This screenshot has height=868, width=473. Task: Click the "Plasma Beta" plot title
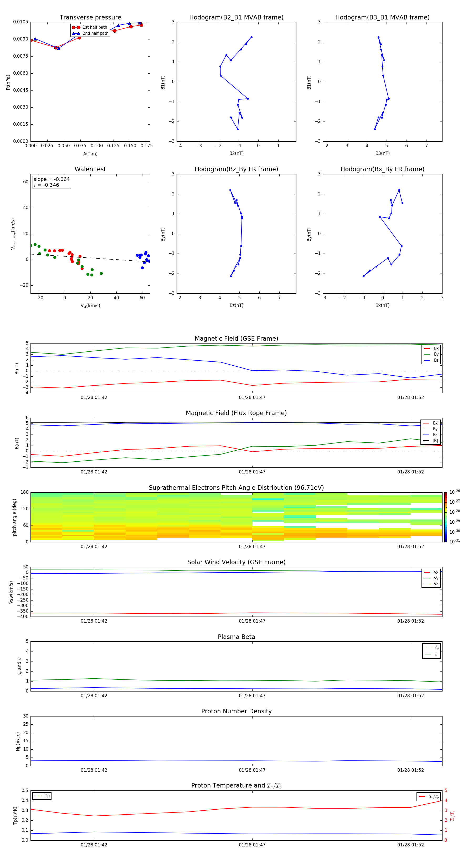[x=236, y=637]
